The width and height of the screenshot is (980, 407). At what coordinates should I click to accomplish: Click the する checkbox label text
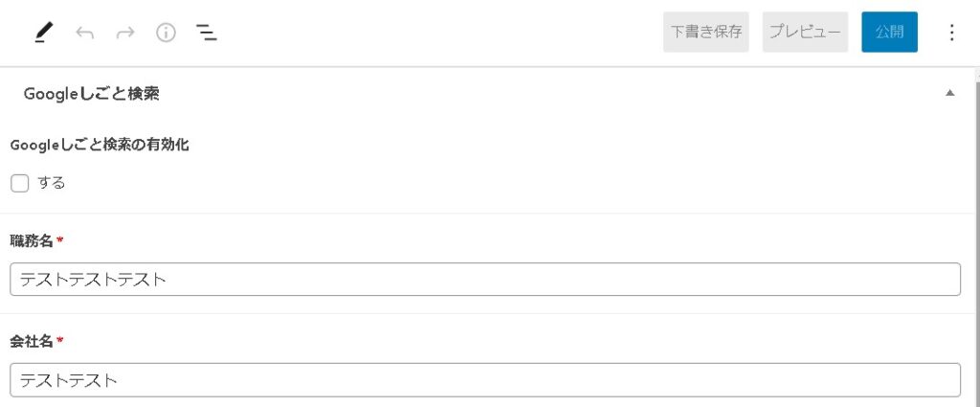(52, 183)
